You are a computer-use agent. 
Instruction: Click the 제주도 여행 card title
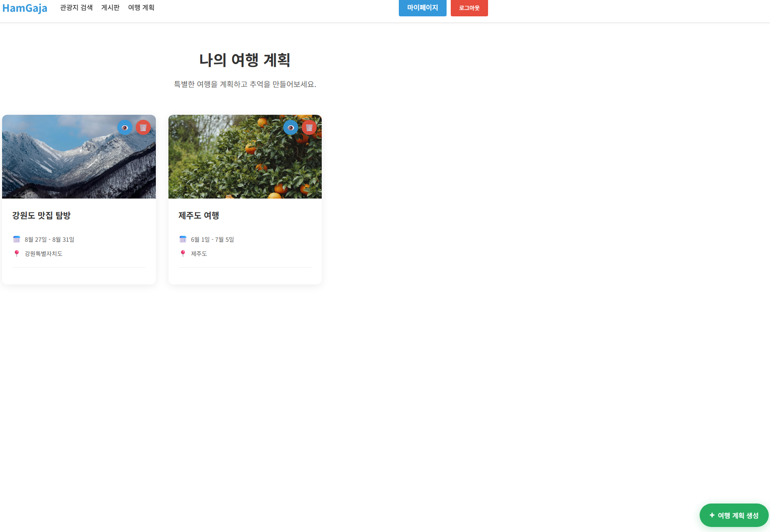tap(199, 215)
